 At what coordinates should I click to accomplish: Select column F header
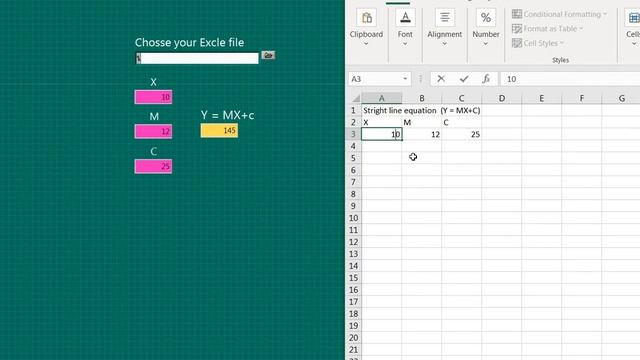[x=582, y=98]
